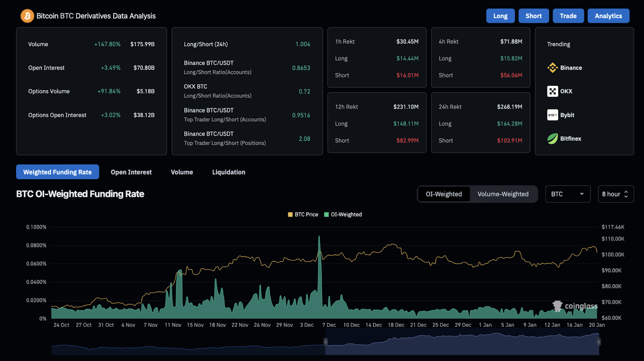This screenshot has width=644, height=361.
Task: Click Binance BTC/USDT accounts ratio 0.8653
Action: [x=301, y=68]
